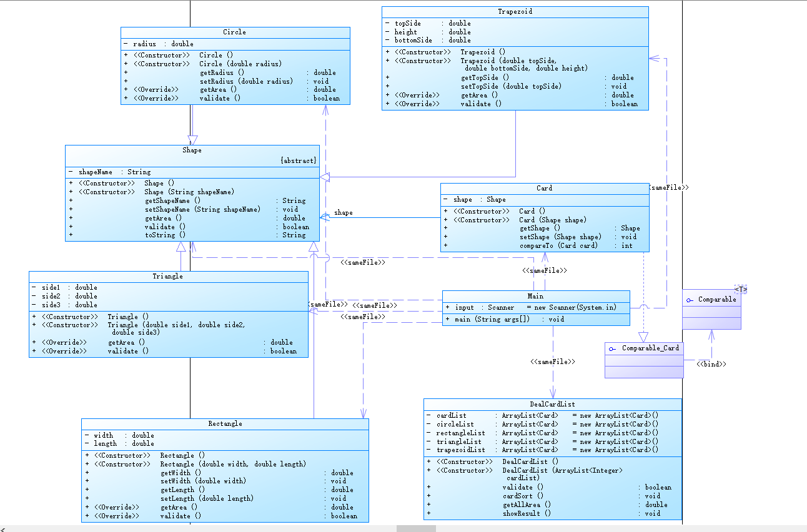The image size is (807, 532).
Task: Select the template parameter T box
Action: [x=741, y=289]
